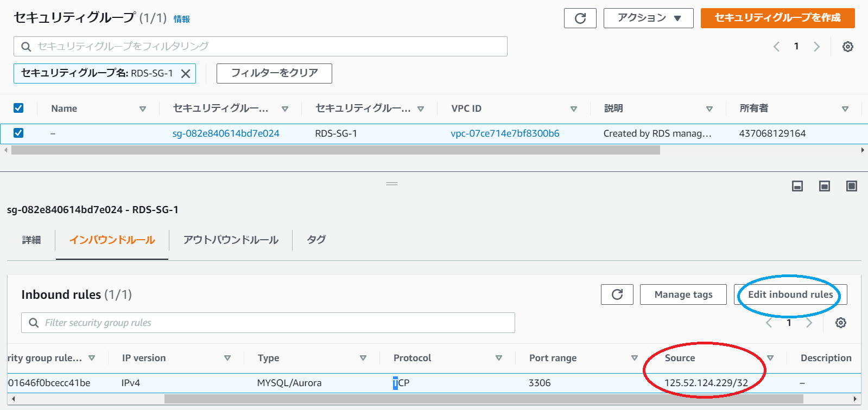The width and height of the screenshot is (868, 410).
Task: Select RDS-SG-1 group name cell
Action: pos(336,133)
